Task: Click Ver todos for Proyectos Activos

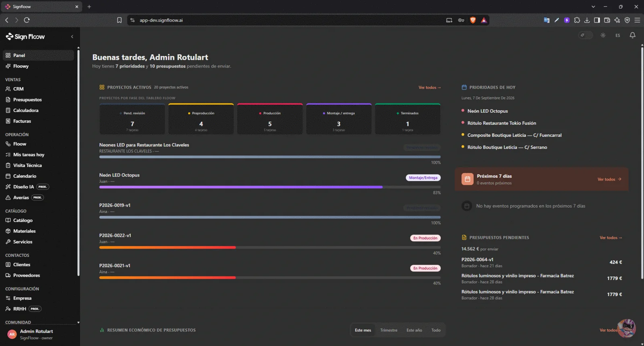Action: [429, 87]
